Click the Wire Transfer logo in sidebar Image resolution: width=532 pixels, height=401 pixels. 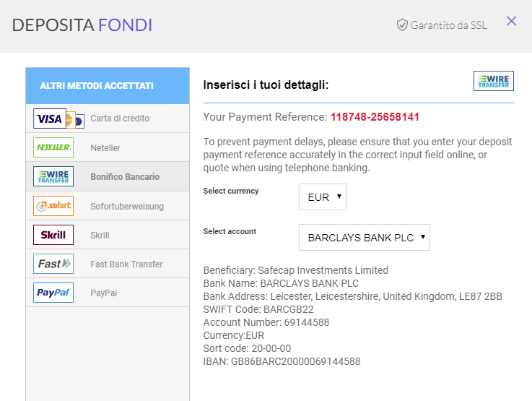point(53,176)
